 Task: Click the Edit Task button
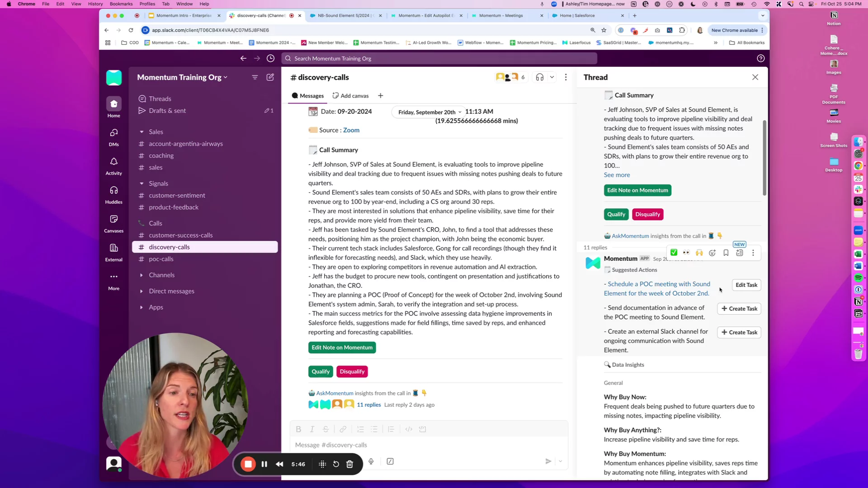[746, 285]
